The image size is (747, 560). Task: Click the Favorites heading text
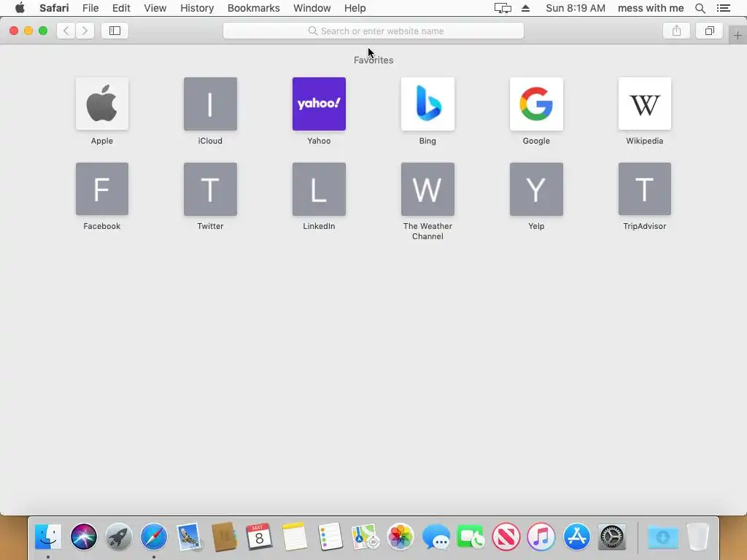(x=373, y=60)
